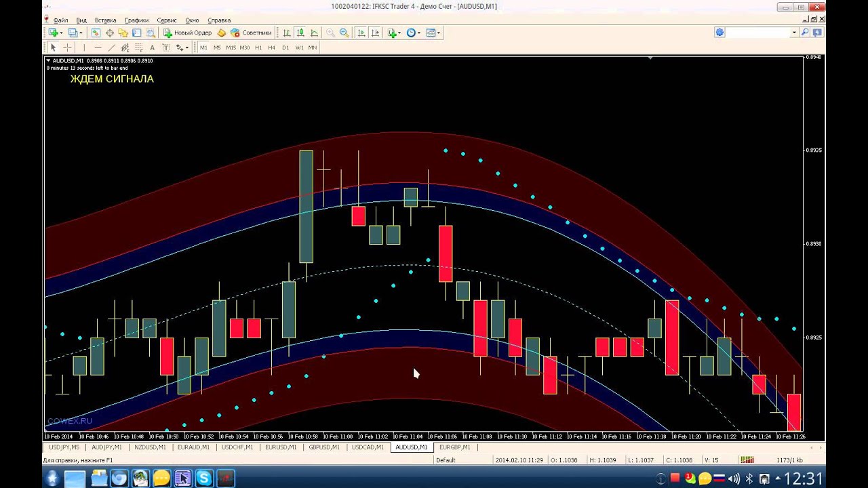
Task: Open the Вставка menu
Action: click(x=105, y=20)
